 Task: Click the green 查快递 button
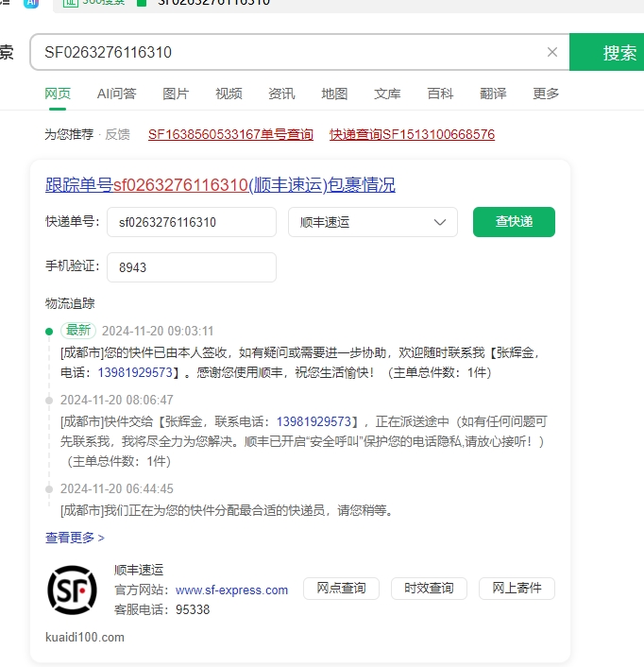514,222
